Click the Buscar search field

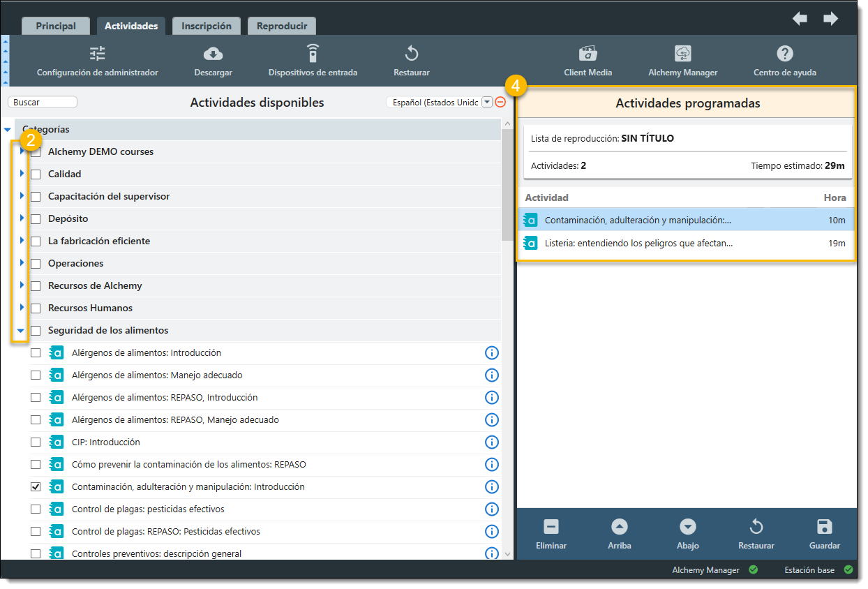coord(43,103)
